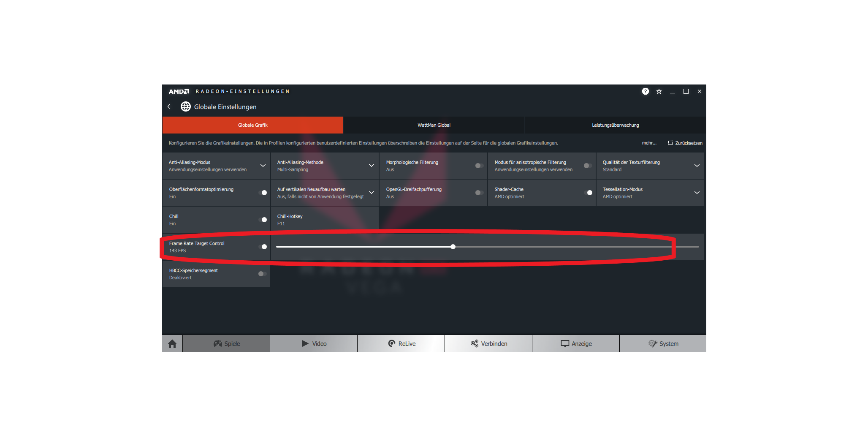Screen dimensions: 868x436
Task: Toggle Morphologische Filterung switch
Action: [479, 166]
